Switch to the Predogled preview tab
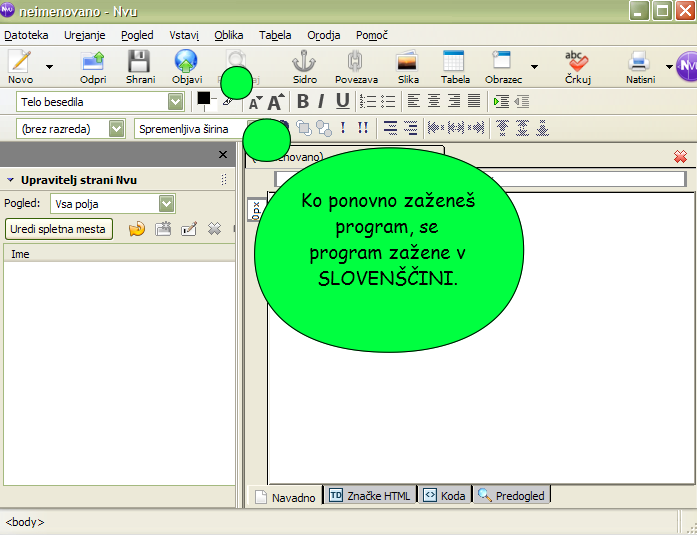The image size is (697, 535). click(512, 496)
